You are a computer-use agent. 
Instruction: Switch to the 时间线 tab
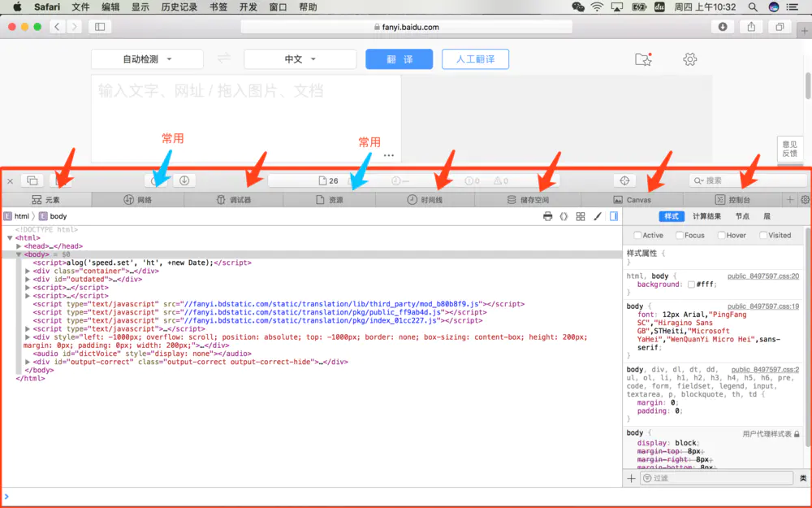click(x=425, y=200)
